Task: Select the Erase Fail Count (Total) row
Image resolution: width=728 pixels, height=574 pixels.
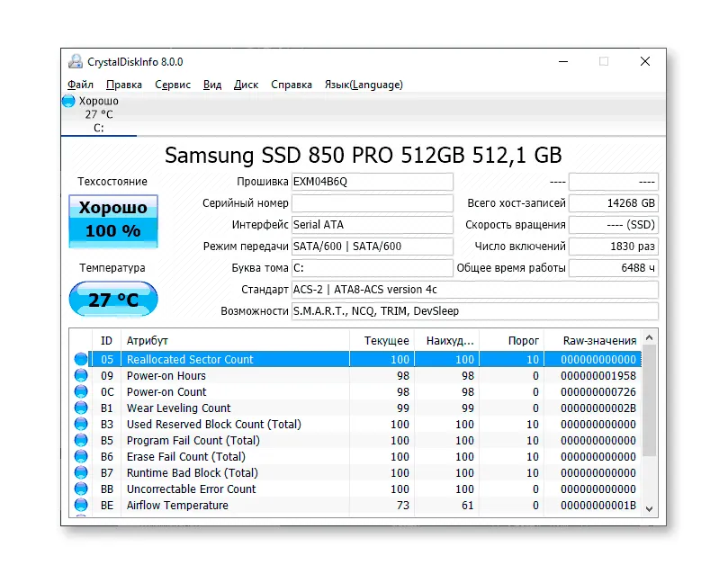Action: point(185,457)
